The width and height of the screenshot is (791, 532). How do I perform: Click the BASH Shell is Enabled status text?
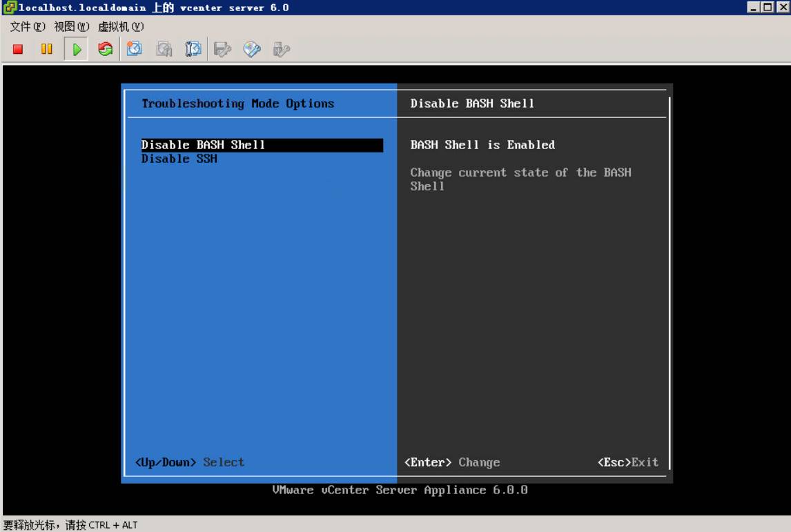(482, 145)
